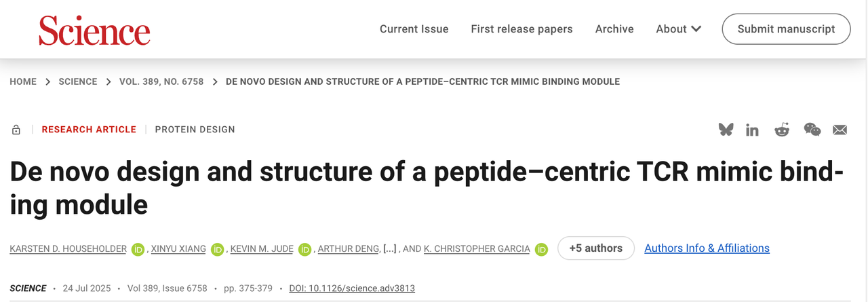Share article on Bluesky
868x302 pixels.
tap(726, 130)
